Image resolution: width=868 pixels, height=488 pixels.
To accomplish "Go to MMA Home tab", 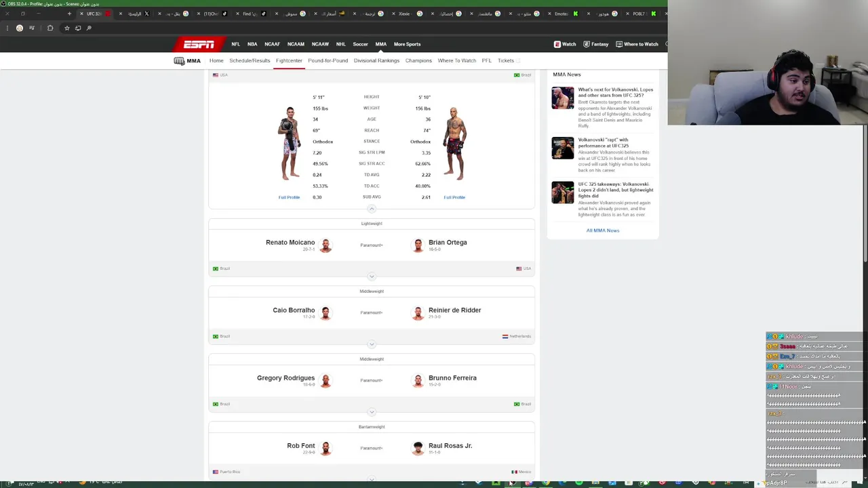I will click(x=216, y=61).
